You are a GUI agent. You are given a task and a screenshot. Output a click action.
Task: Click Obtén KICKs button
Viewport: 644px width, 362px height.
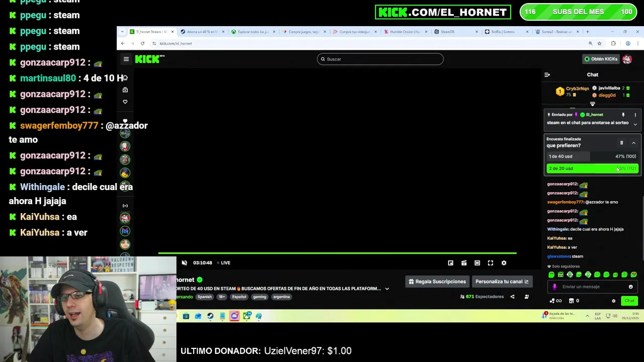(x=601, y=59)
